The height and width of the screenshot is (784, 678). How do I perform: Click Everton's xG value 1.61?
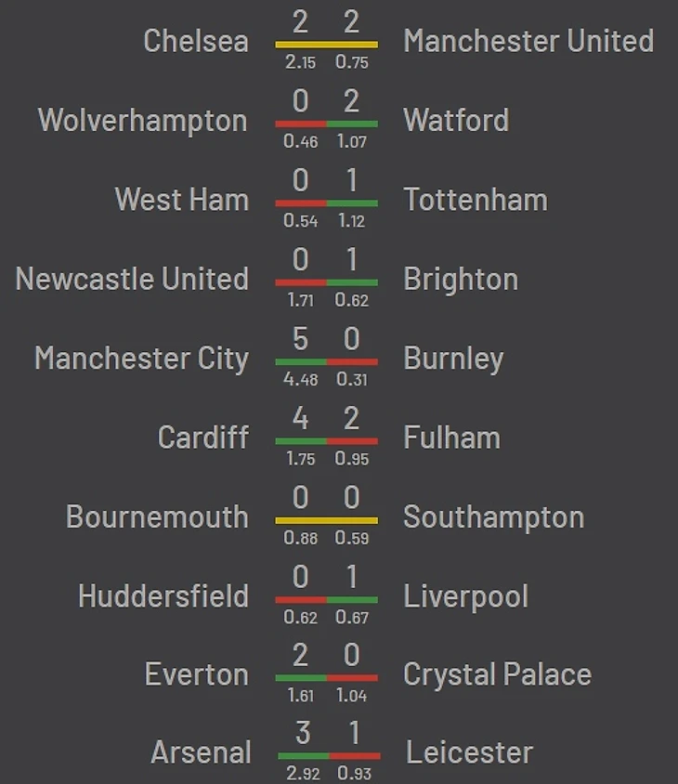tap(300, 696)
